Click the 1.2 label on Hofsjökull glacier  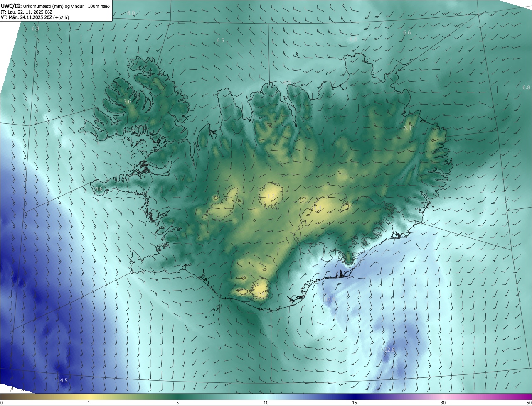coord(271,196)
